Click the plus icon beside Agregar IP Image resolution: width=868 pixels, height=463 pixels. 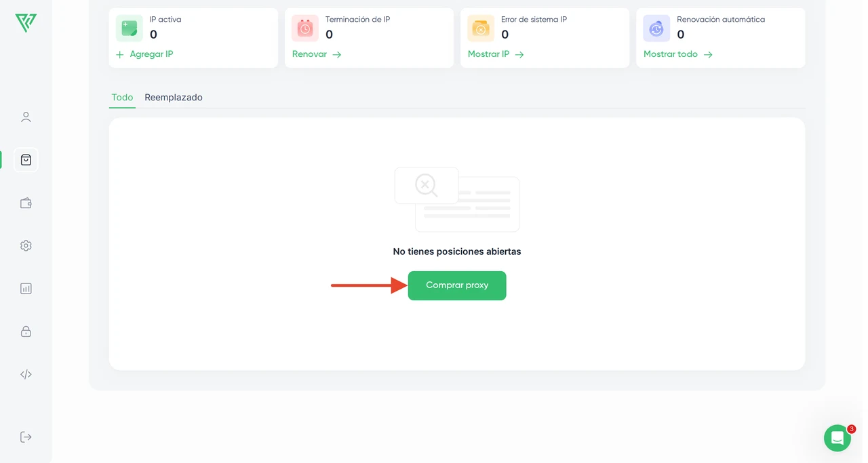[120, 54]
